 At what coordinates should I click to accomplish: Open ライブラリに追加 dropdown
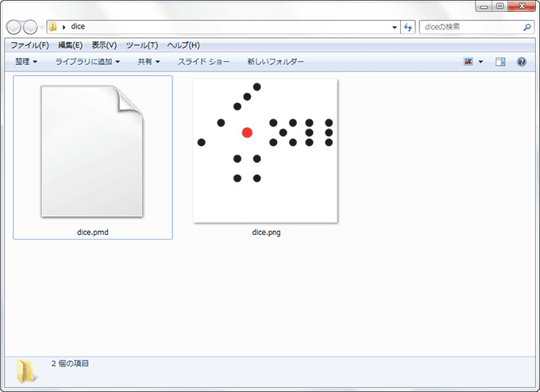(87, 62)
